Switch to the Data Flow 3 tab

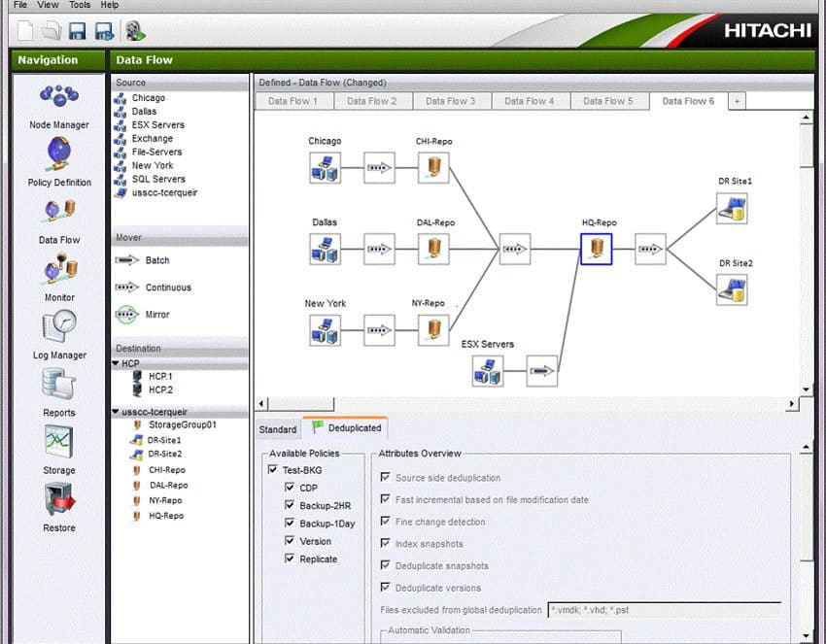452,101
